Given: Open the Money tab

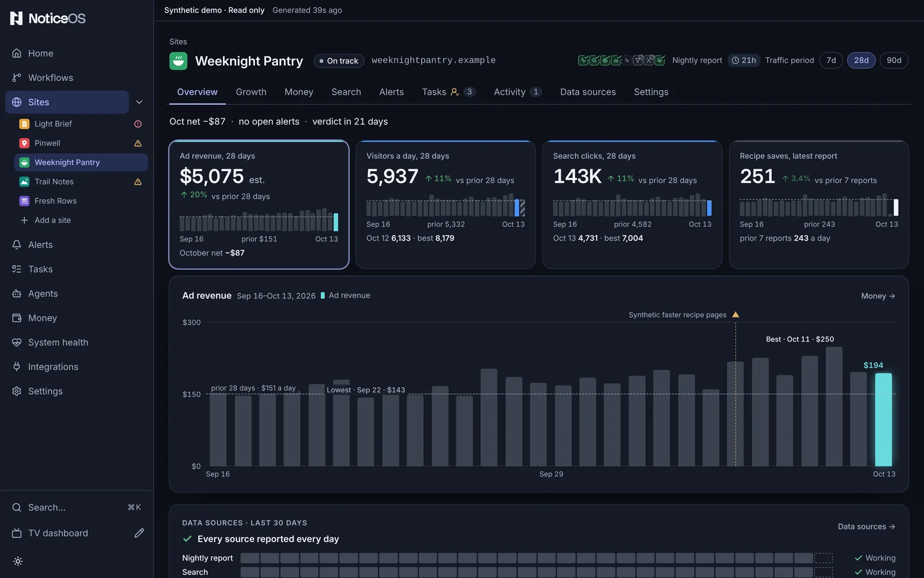Looking at the screenshot, I should [x=299, y=92].
